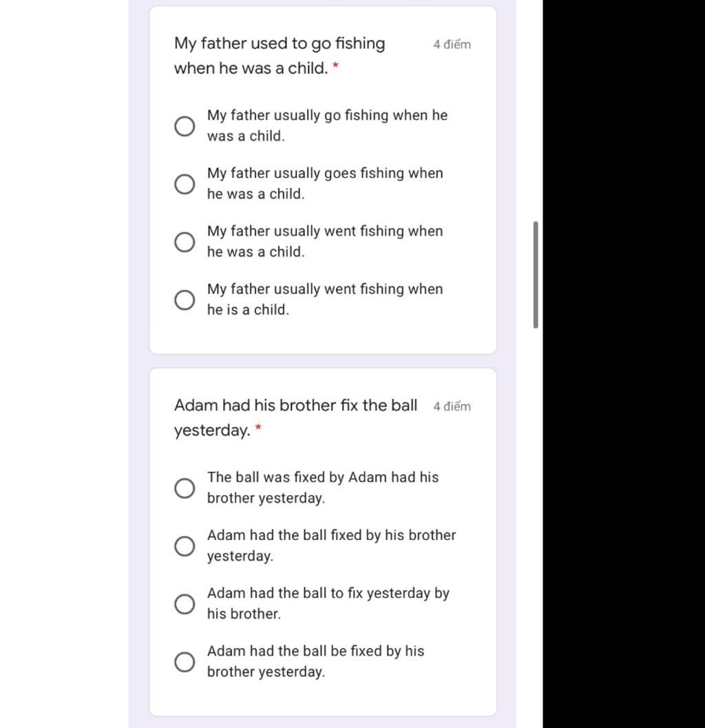The image size is (705, 728).
Task: Select radio for 'usually goes fishing when he was'
Action: [185, 184]
